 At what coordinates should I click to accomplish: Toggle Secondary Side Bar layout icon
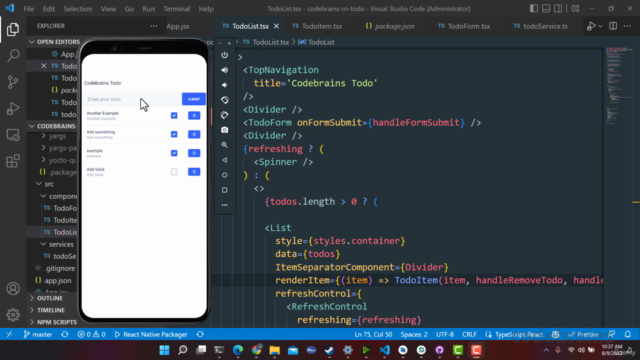point(558,9)
